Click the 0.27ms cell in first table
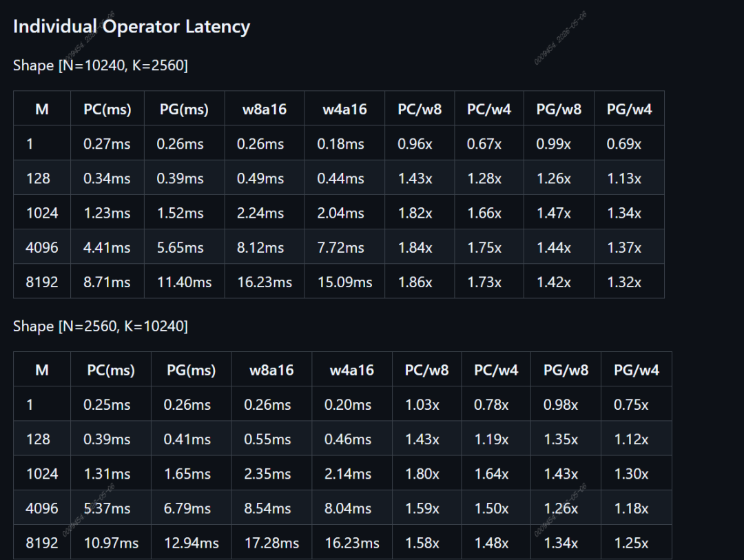The image size is (744, 560). 107,143
